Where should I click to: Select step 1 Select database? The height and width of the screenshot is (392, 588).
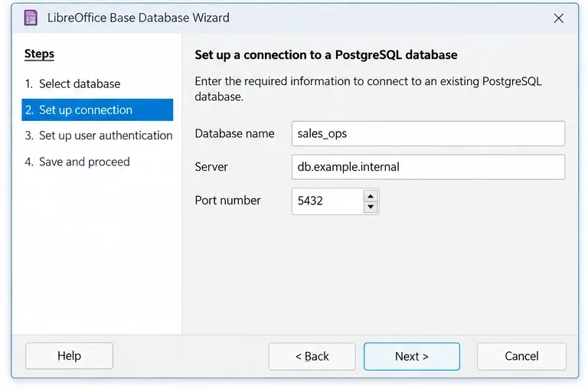73,83
